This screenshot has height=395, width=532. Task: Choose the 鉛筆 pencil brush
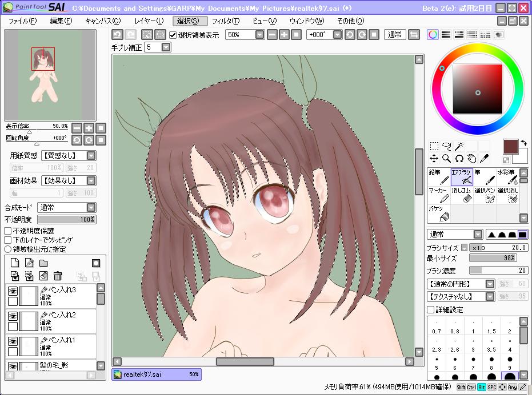point(439,177)
